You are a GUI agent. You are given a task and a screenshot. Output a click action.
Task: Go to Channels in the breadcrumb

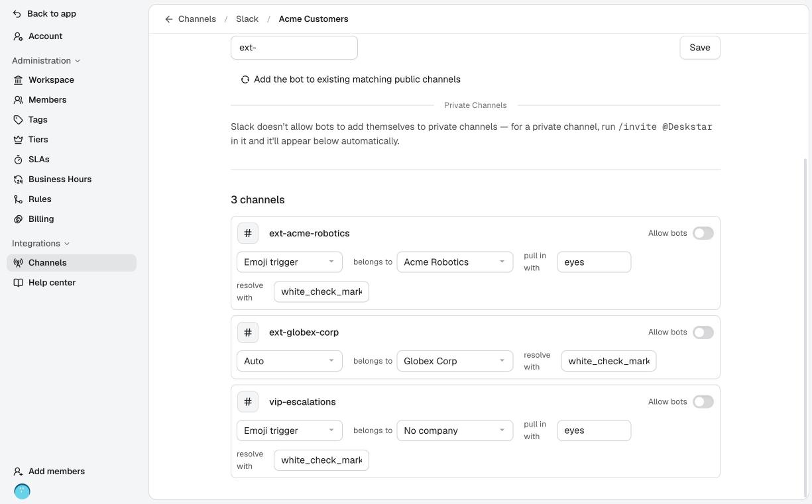coord(197,19)
